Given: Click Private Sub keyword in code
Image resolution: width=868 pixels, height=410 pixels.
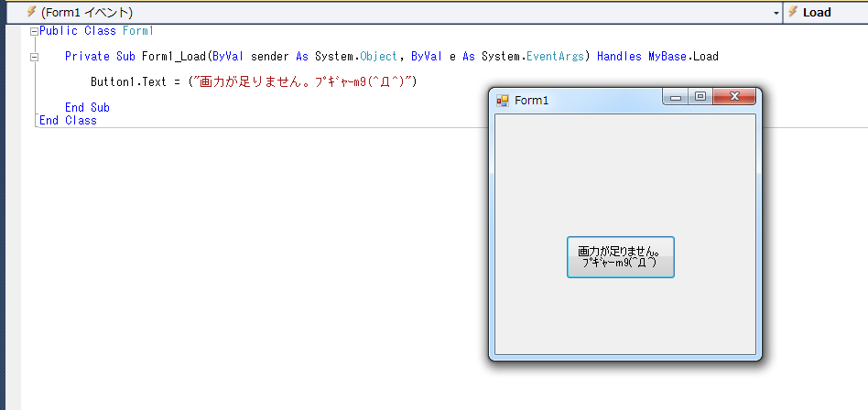Looking at the screenshot, I should pyautogui.click(x=100, y=57).
